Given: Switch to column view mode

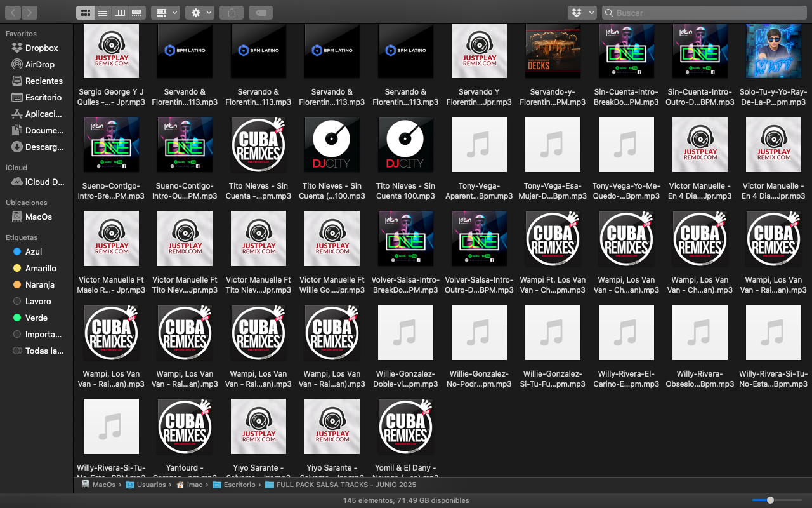Looking at the screenshot, I should click(119, 13).
